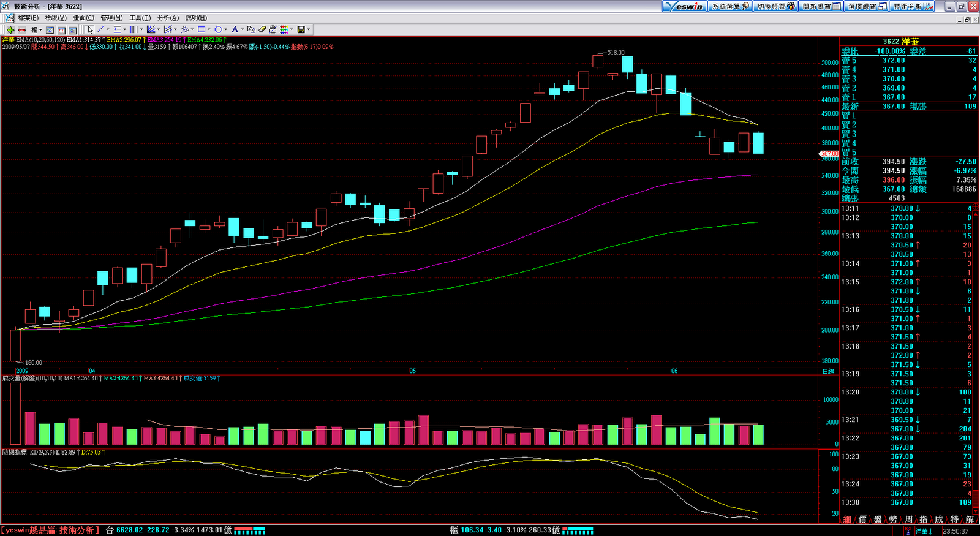Expand the vertical lines tool dropdown arrow

coord(141,29)
